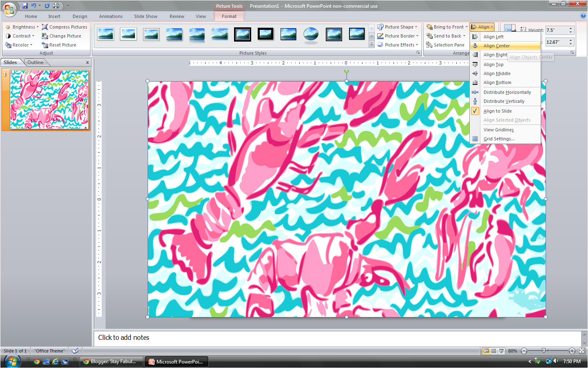Customize Quick Access Toolbar dropdown arrow
The width and height of the screenshot is (588, 368).
click(x=68, y=6)
